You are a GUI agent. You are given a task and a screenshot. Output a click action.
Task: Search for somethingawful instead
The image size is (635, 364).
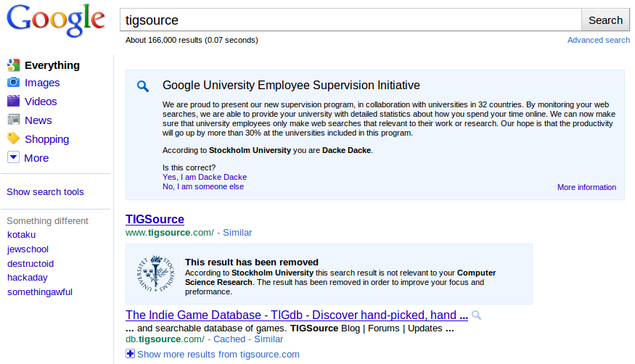tap(40, 291)
